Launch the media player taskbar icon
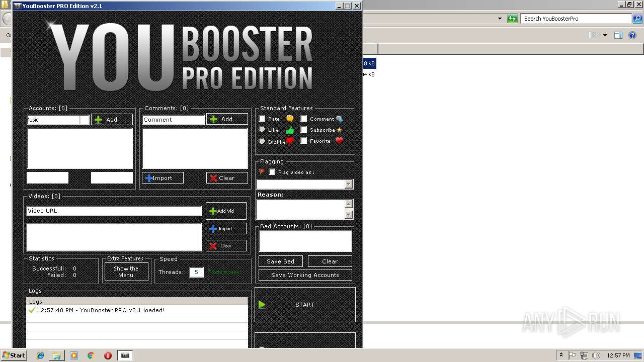This screenshot has width=644, height=362. coord(74,355)
